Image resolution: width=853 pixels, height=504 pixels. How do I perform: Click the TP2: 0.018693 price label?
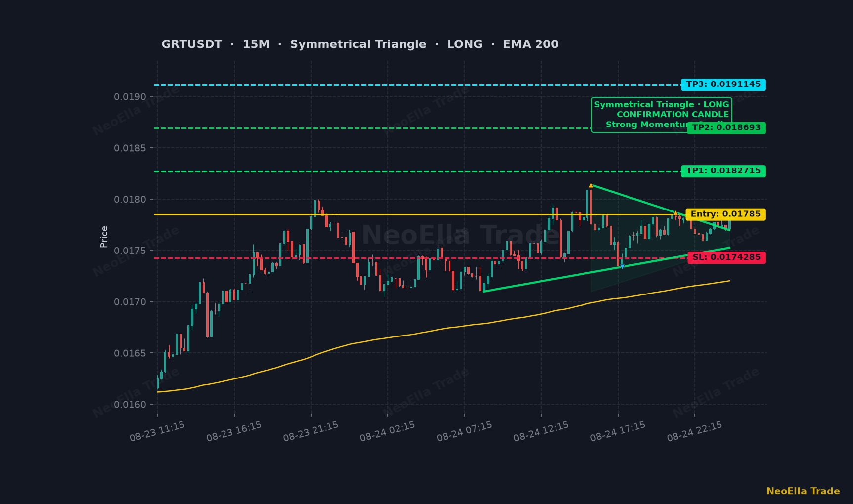726,128
